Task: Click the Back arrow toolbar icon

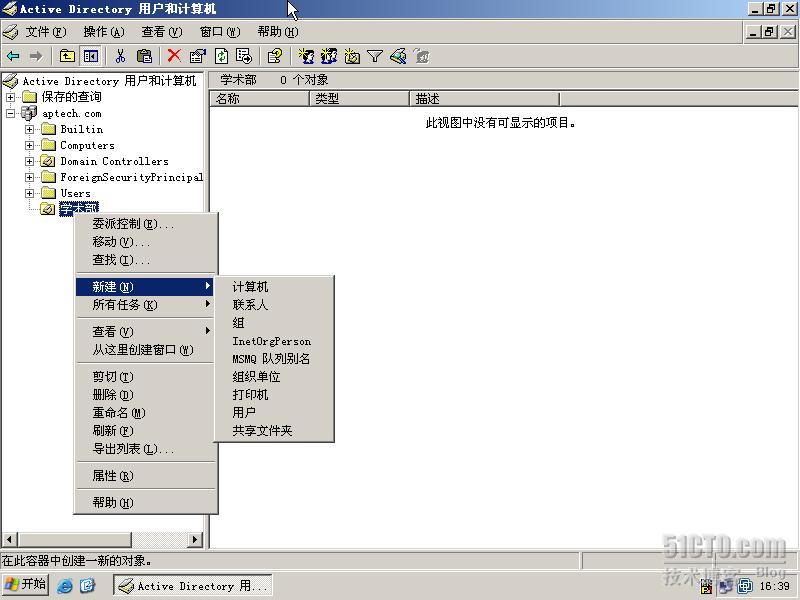Action: (x=13, y=56)
